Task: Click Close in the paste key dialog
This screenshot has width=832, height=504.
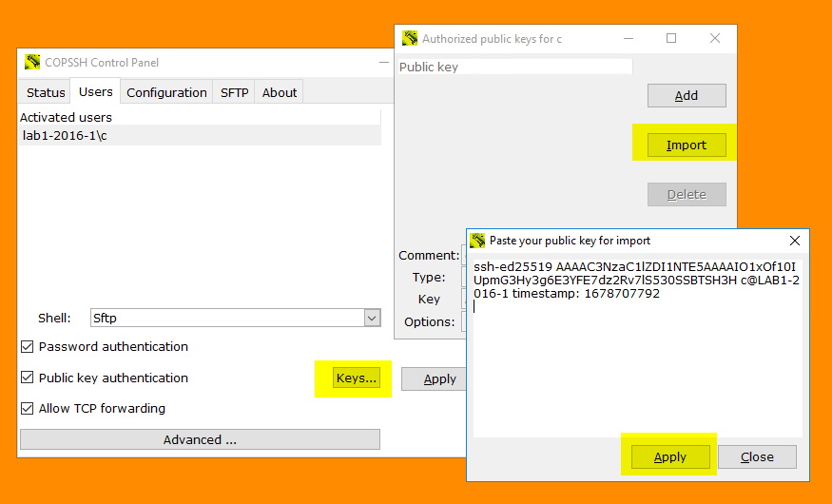Action: (757, 456)
